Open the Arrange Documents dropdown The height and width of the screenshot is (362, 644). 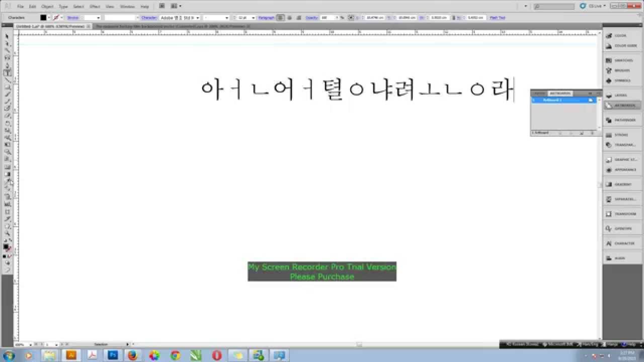click(x=176, y=6)
